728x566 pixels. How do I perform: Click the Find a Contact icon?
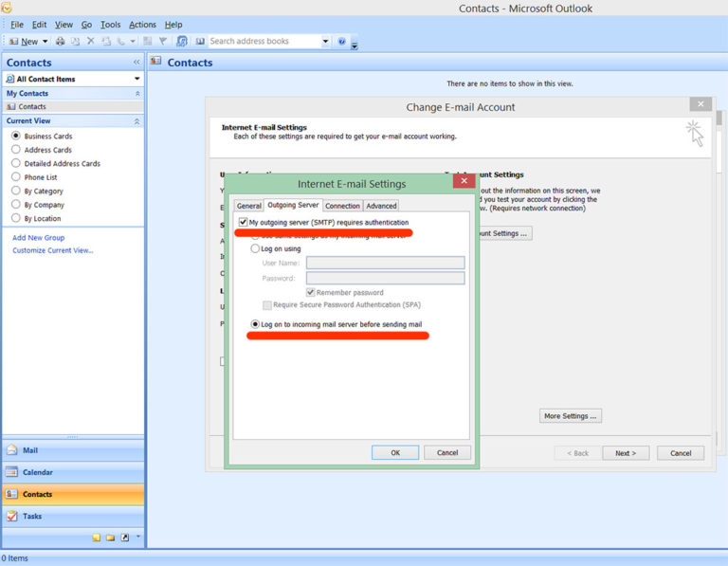[182, 42]
